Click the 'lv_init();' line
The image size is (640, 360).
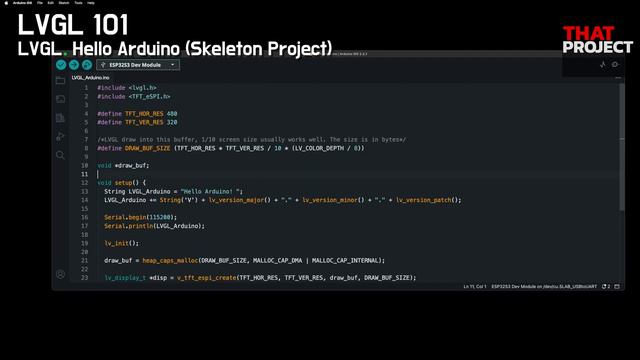[121, 243]
